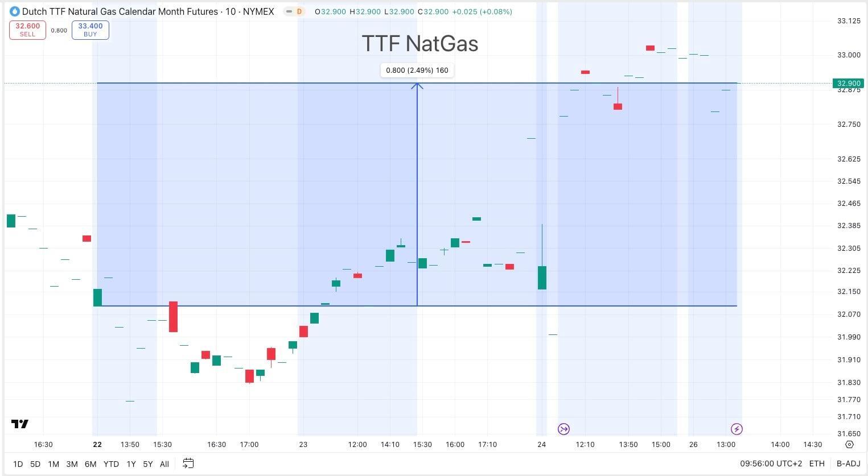The height and width of the screenshot is (476, 868).
Task: Open chart settings hexagon icon on time axis
Action: click(850, 445)
